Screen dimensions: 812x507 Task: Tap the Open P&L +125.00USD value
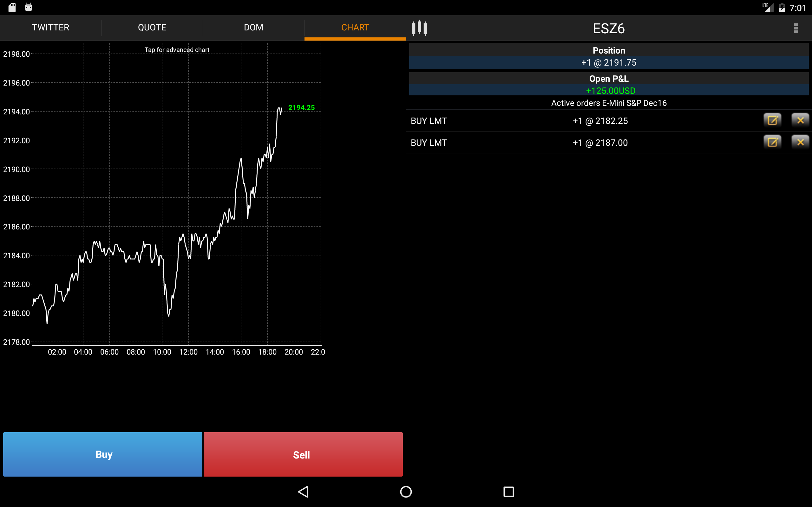[610, 91]
